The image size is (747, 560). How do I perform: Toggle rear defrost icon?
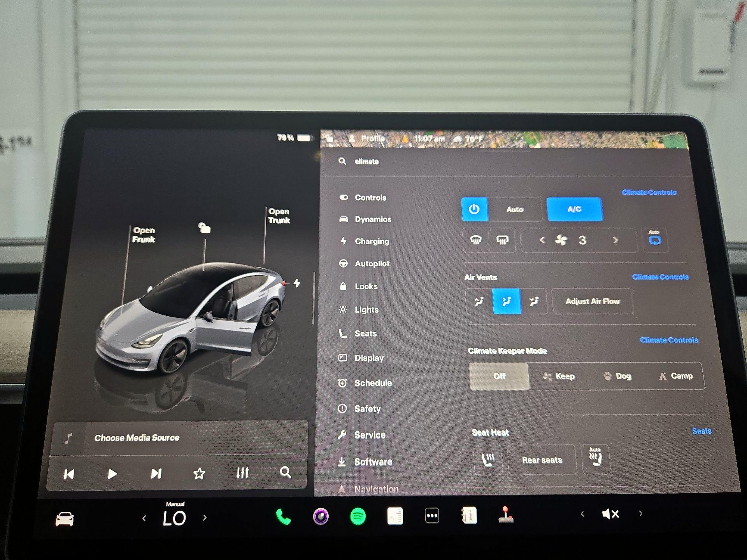[502, 240]
